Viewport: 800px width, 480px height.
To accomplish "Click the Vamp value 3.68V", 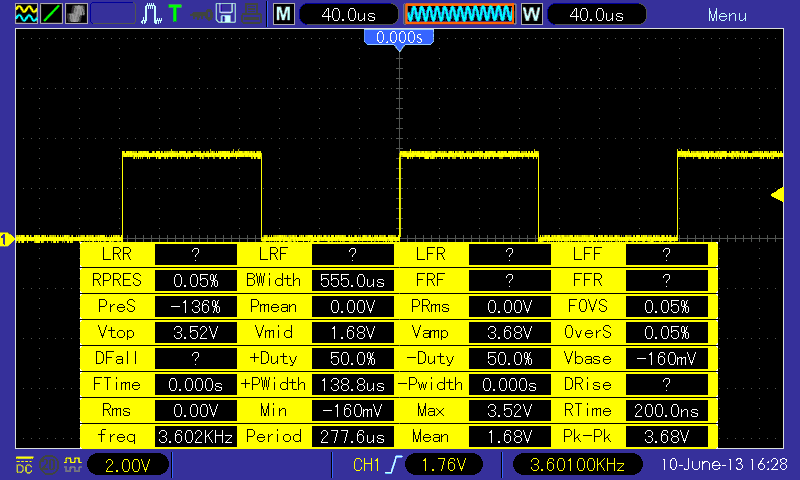I will click(x=509, y=333).
